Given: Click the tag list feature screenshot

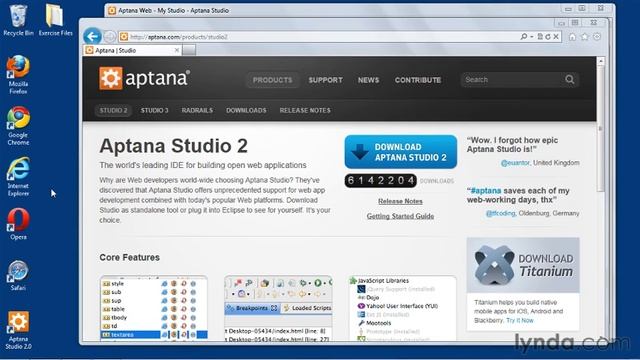Looking at the screenshot, I should coord(153,308).
